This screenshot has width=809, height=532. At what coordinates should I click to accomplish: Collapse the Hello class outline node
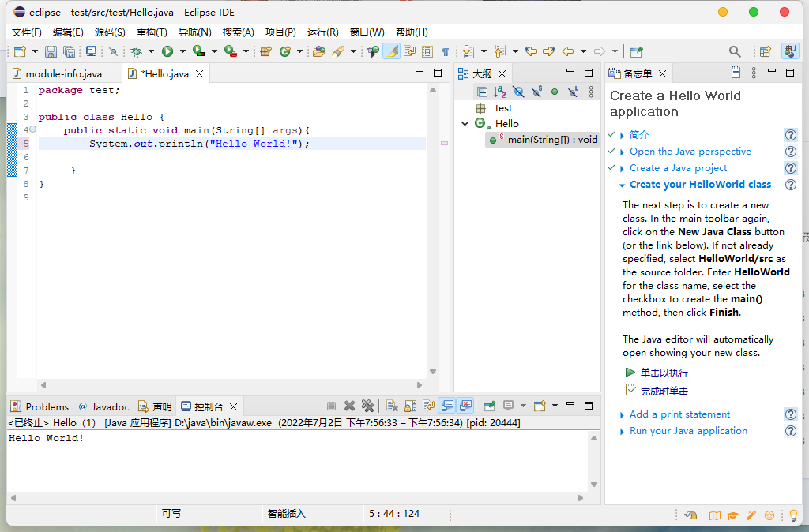point(465,124)
